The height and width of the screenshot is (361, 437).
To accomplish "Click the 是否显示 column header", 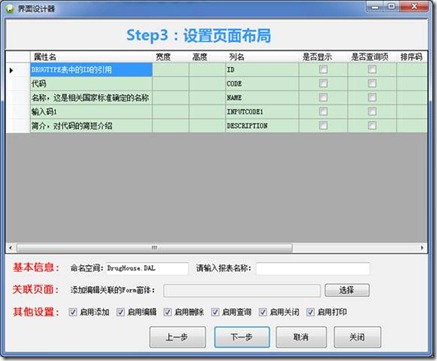I will point(323,57).
